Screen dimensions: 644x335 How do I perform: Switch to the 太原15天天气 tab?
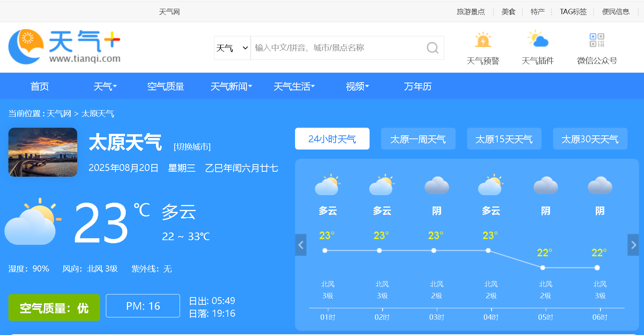point(504,139)
